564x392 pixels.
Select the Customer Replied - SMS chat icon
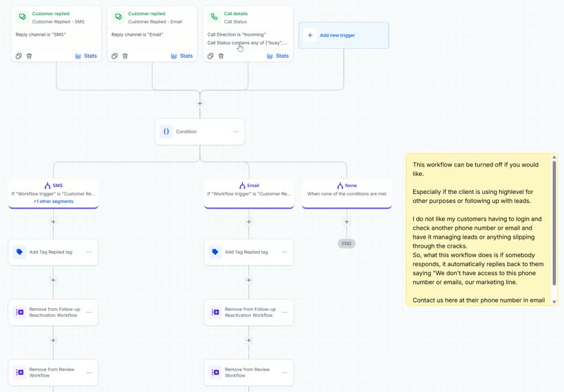tap(22, 17)
